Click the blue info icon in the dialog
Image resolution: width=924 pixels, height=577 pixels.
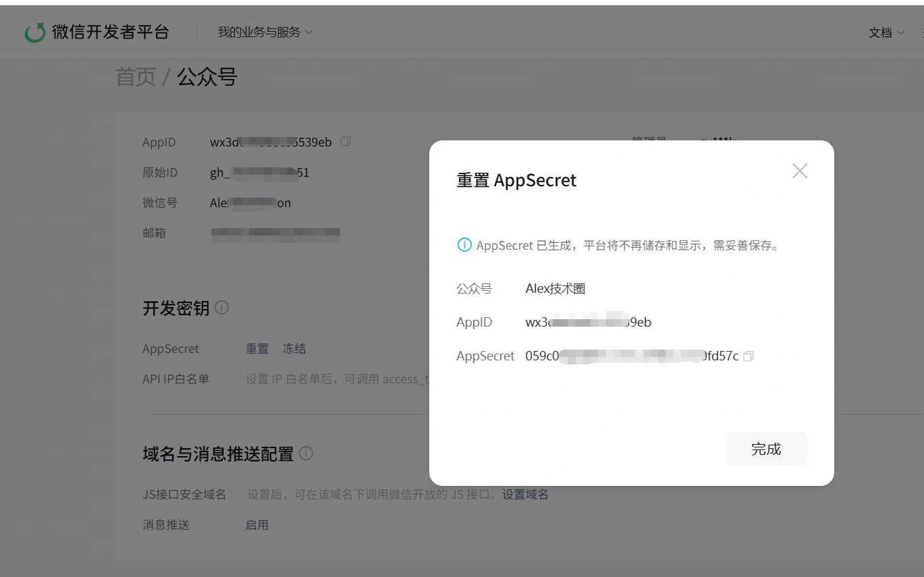click(464, 245)
